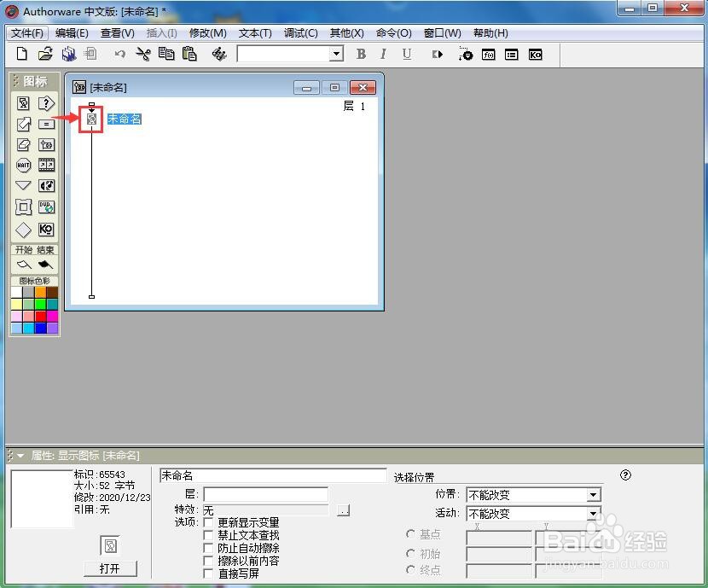Open the 命令(O) menu

pyautogui.click(x=394, y=33)
